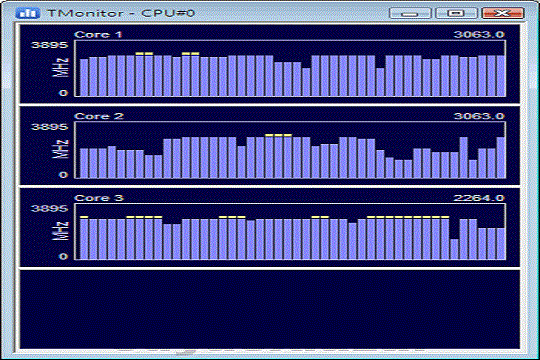Click the 3895 axis maximum on Core 3
This screenshot has height=360, width=540.
click(x=50, y=208)
